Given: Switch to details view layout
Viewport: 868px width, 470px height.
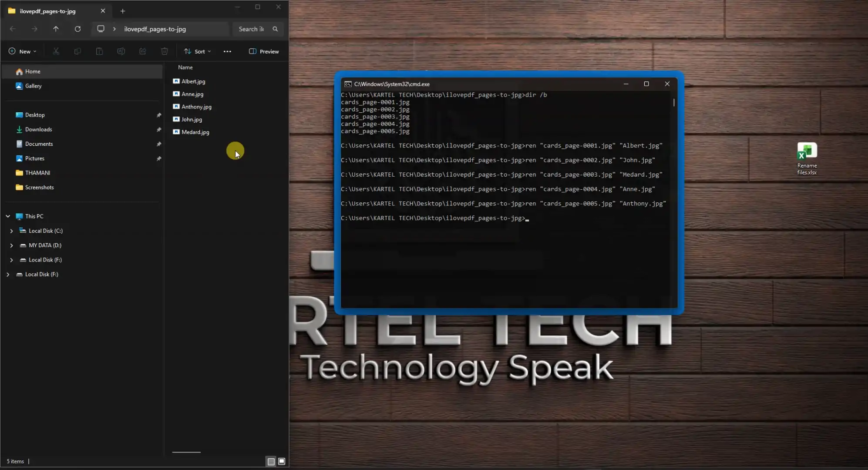Looking at the screenshot, I should (x=271, y=461).
